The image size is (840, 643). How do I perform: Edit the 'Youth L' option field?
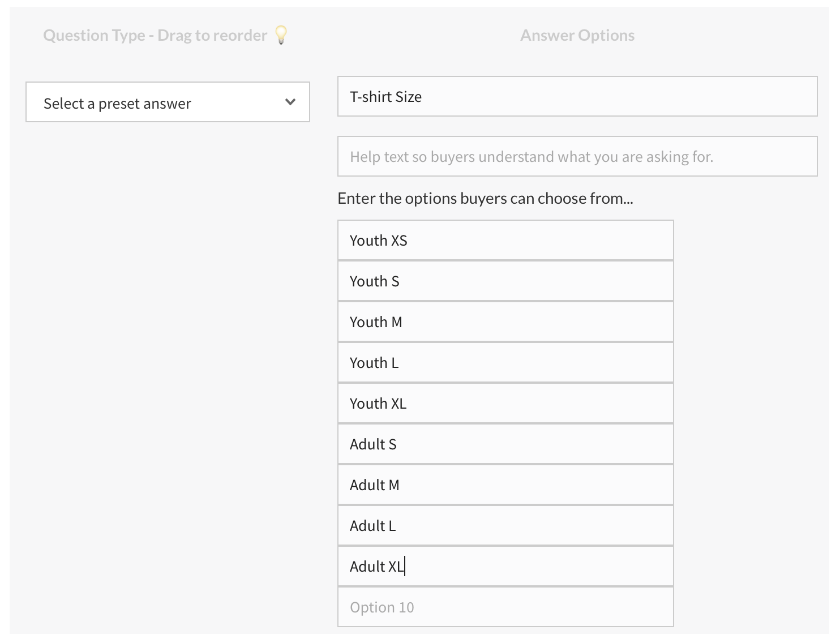505,363
